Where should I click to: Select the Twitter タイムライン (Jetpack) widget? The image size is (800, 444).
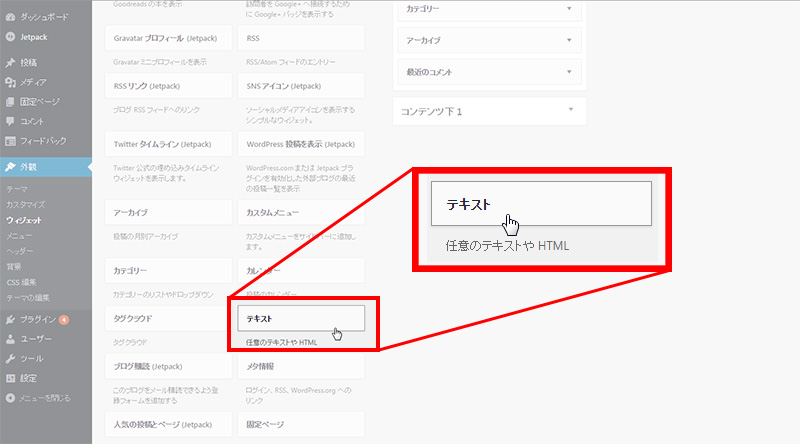(x=167, y=144)
